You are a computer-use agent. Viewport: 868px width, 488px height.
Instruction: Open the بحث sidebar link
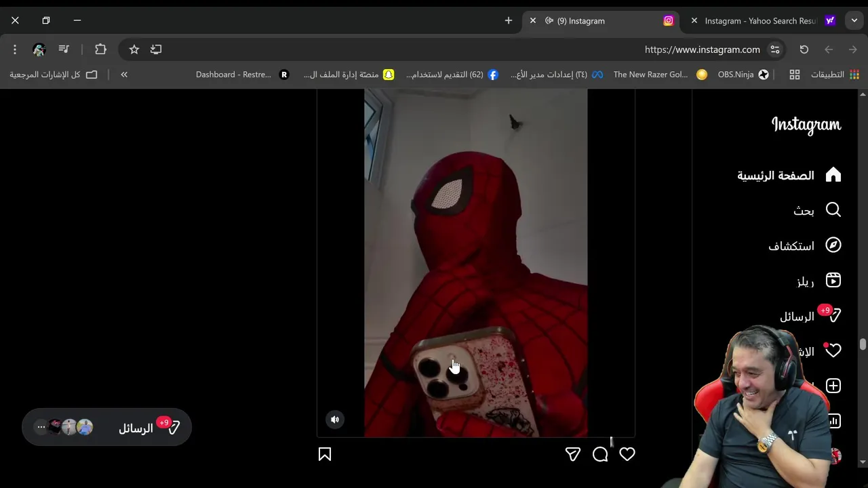point(804,211)
